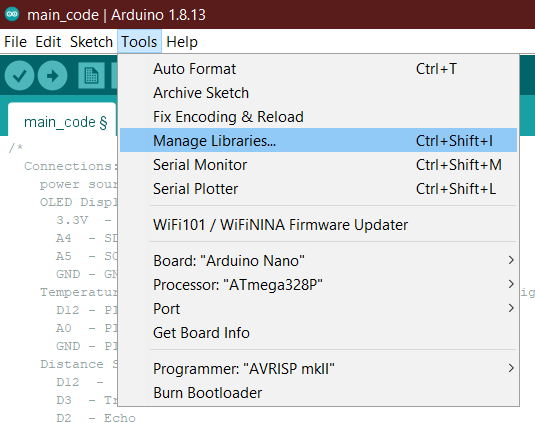Click the Upload arrow toolbar button
Image resolution: width=535 pixels, height=423 pixels.
pyautogui.click(x=53, y=76)
